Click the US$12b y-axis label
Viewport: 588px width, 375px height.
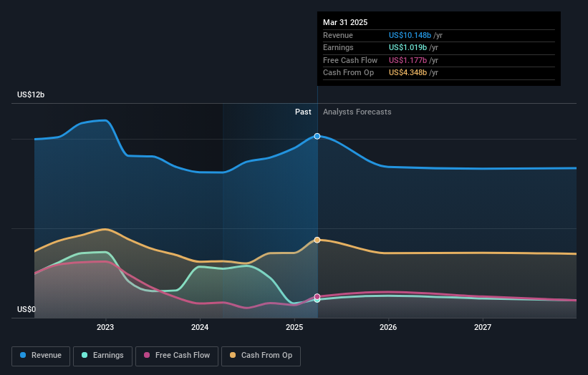[x=31, y=94]
